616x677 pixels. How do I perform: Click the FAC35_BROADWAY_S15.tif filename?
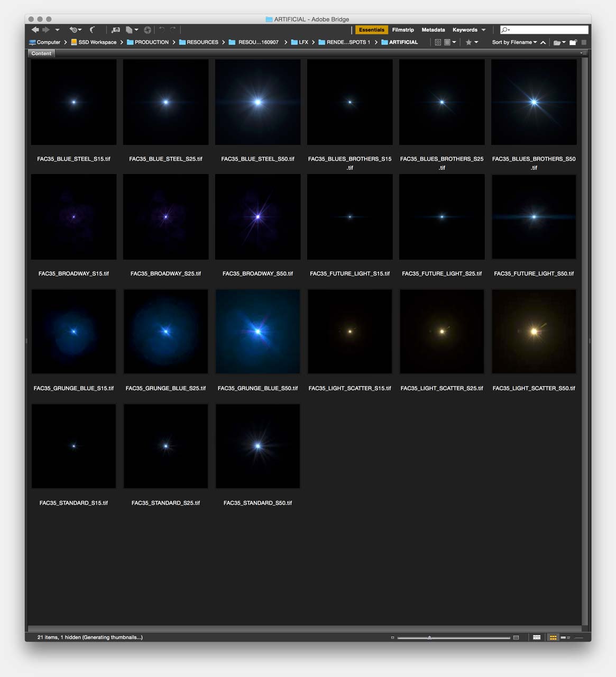(x=73, y=273)
